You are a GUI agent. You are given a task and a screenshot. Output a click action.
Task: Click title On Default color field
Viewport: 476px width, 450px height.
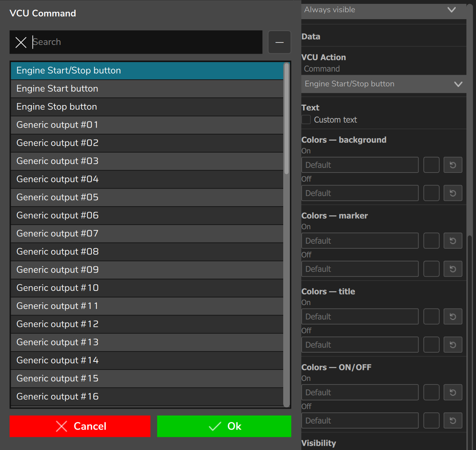coord(360,317)
